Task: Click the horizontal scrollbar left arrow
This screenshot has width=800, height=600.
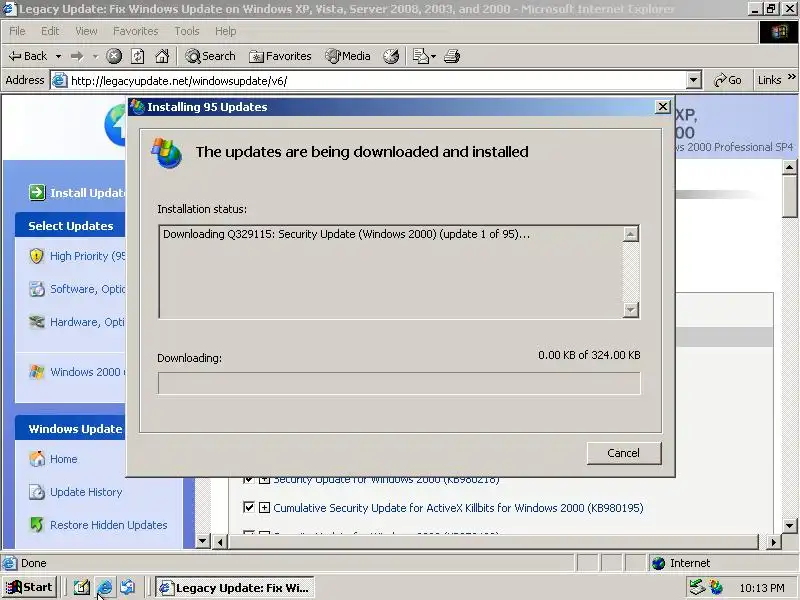Action: click(220, 542)
